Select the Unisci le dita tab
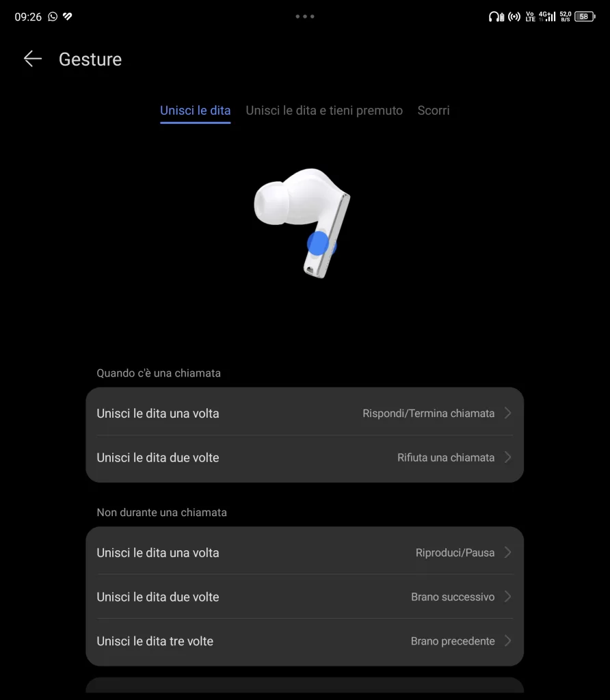Viewport: 610px width, 700px height. pos(195,110)
